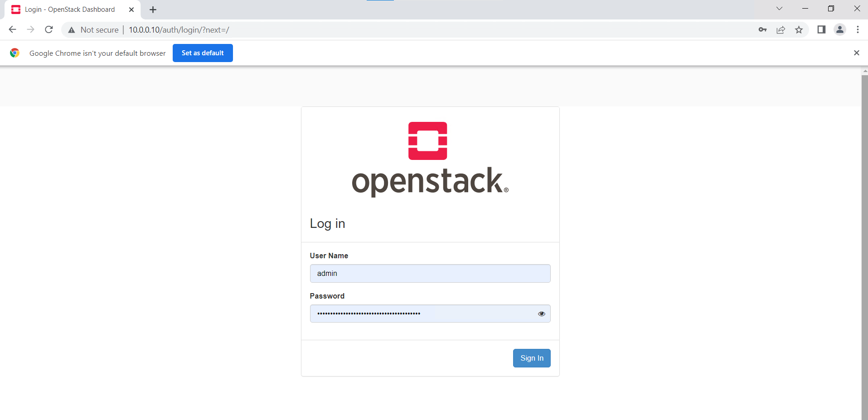Click the Set as default button
This screenshot has width=868, height=420.
tap(203, 53)
